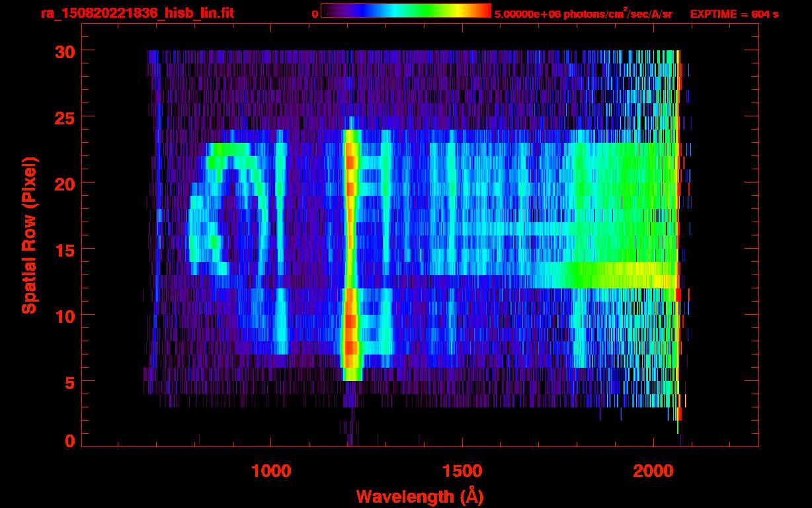Click the color bar minimum value 0

pos(315,14)
